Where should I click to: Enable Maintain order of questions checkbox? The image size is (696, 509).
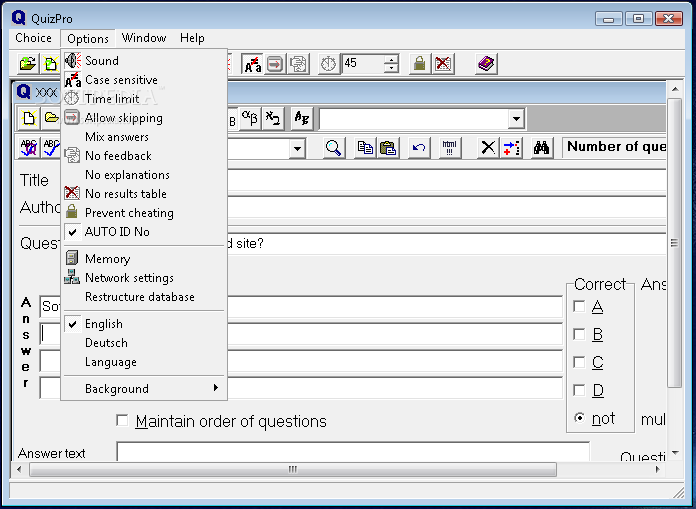122,420
